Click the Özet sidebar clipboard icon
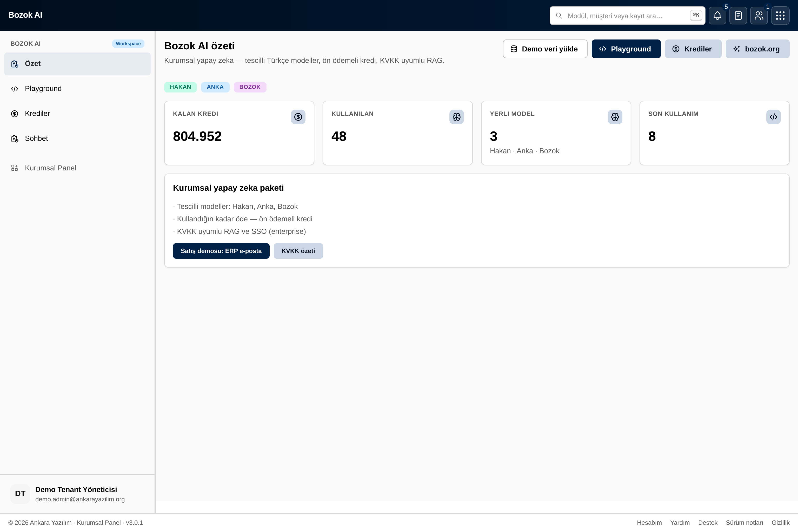798x532 pixels. 15,64
